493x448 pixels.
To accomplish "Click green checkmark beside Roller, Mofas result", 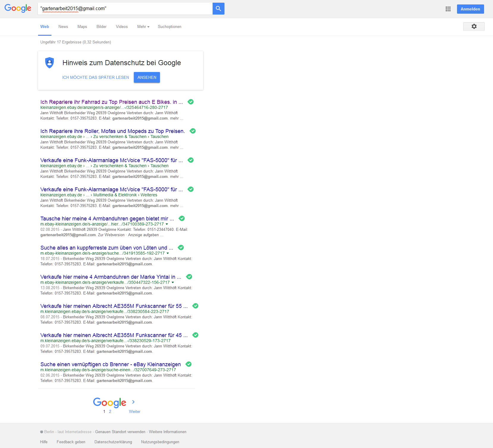I will 193,131.
